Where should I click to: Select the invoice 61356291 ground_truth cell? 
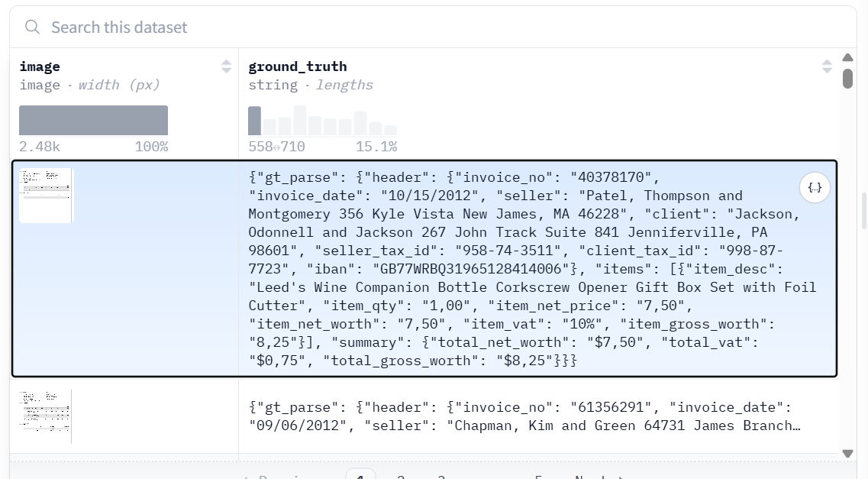(527, 416)
